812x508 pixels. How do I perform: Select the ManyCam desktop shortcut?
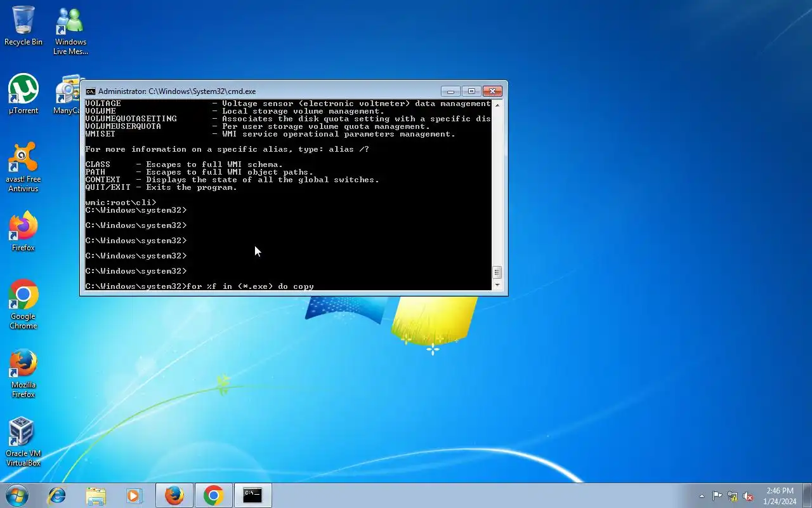point(67,94)
